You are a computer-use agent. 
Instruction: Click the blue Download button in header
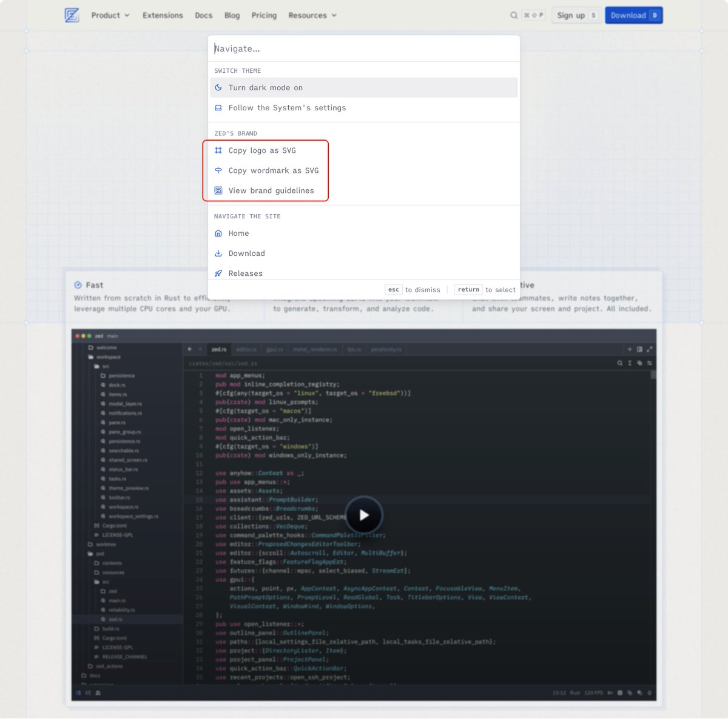(x=634, y=15)
